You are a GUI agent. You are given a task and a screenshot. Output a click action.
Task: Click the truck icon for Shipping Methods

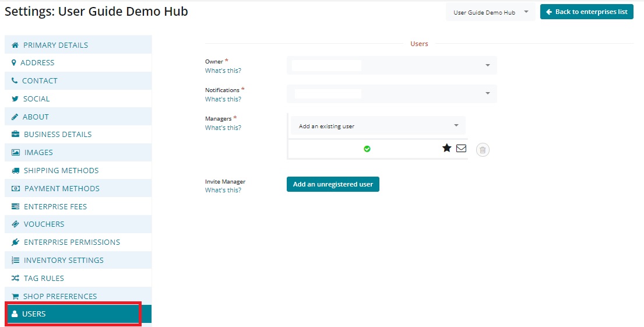[16, 171]
